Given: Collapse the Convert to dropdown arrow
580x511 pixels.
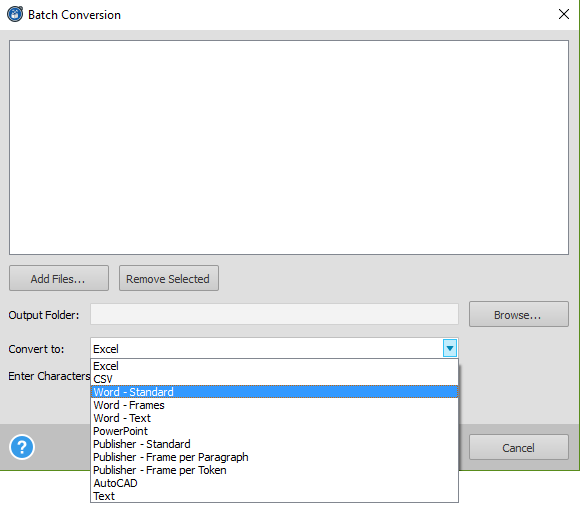Looking at the screenshot, I should [450, 348].
